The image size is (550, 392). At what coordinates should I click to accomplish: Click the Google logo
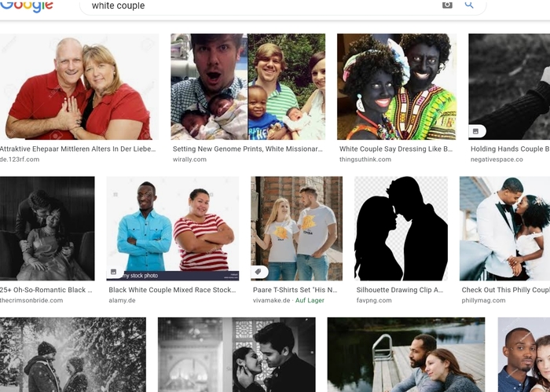click(26, 5)
